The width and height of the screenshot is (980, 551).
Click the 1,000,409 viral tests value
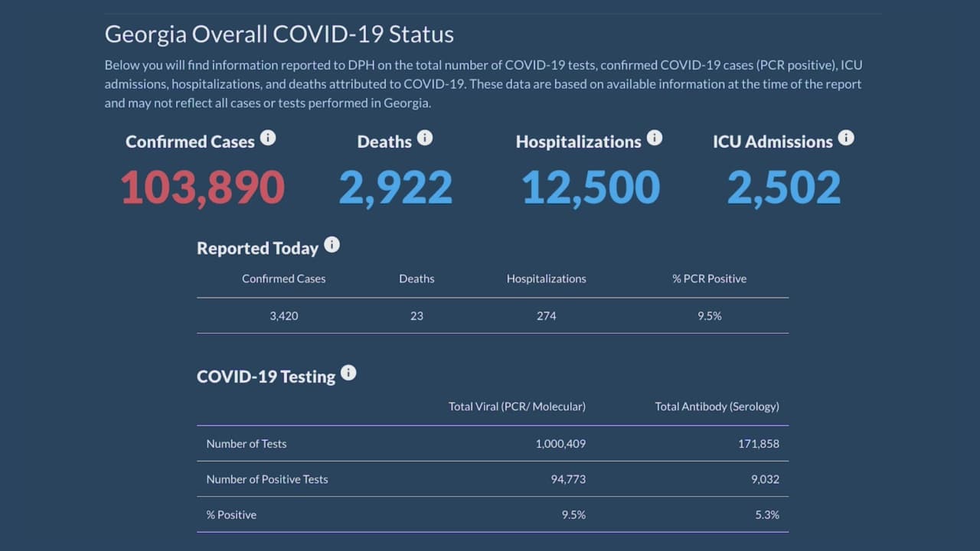(x=560, y=444)
